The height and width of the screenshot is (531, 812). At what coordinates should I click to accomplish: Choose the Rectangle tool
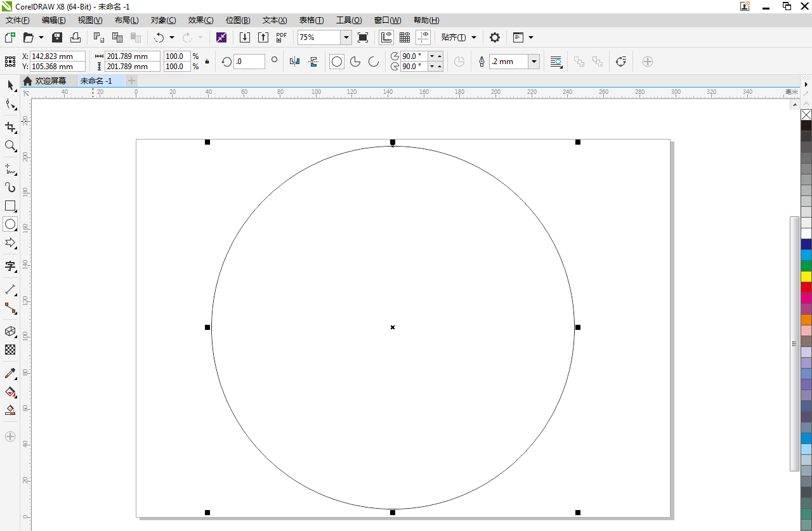(x=10, y=206)
